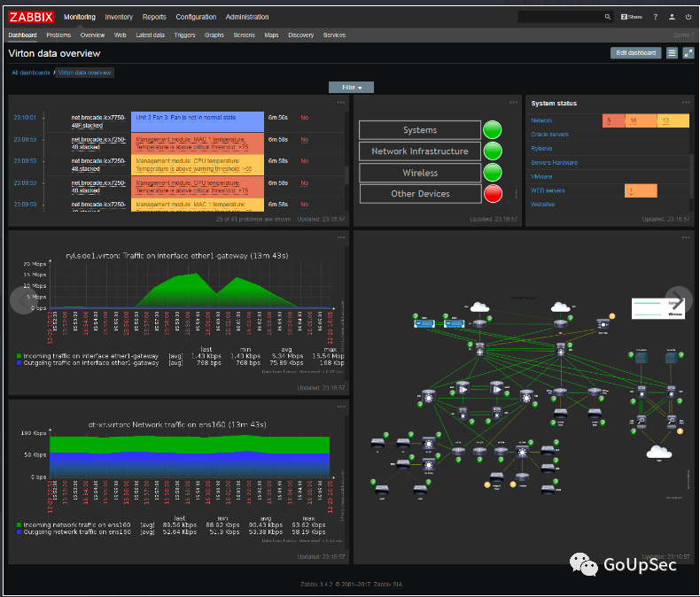Switch to the Latest data tab

click(x=150, y=35)
